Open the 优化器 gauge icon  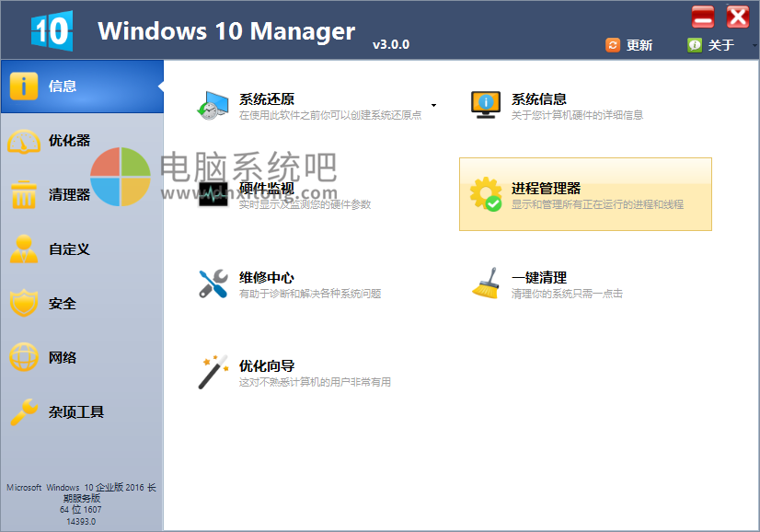(24, 141)
